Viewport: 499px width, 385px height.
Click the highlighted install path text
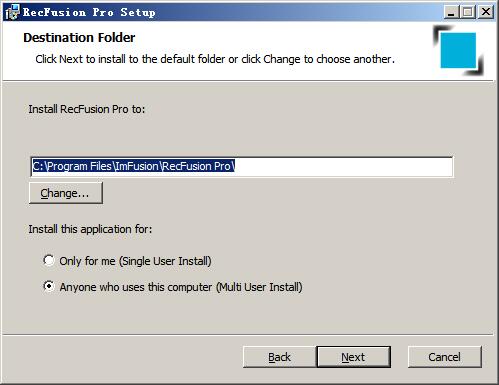(x=134, y=166)
